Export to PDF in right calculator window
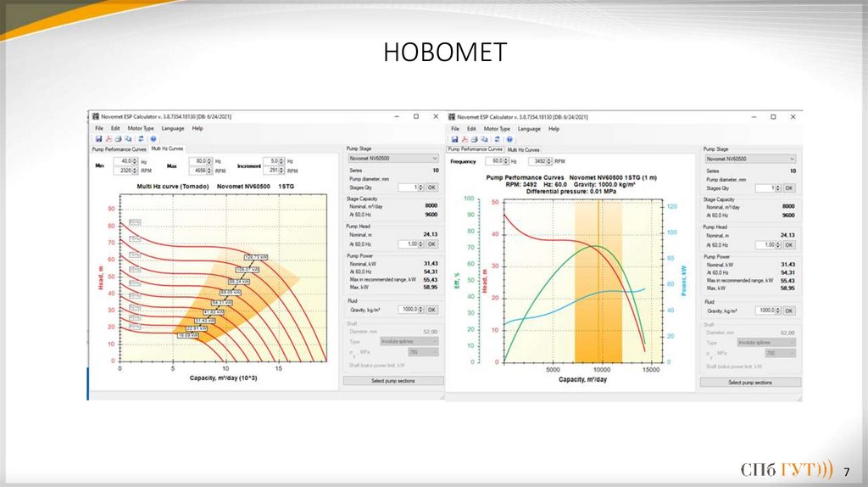This screenshot has height=487, width=868. click(x=465, y=140)
